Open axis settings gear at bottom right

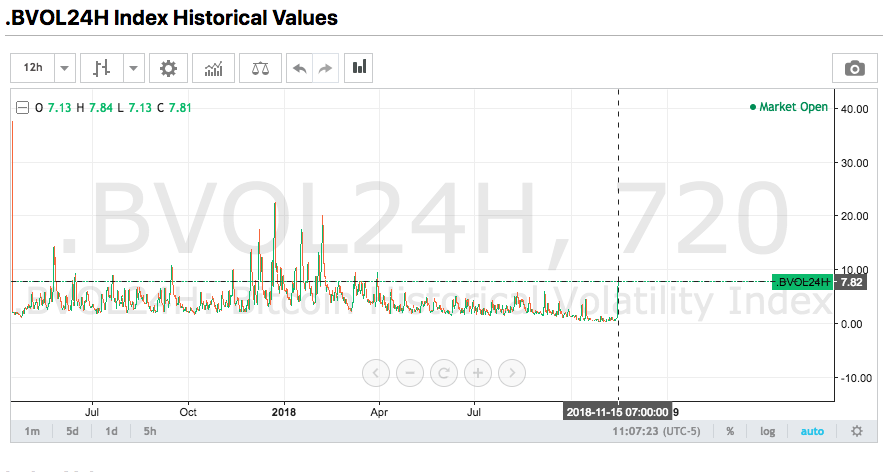(857, 431)
